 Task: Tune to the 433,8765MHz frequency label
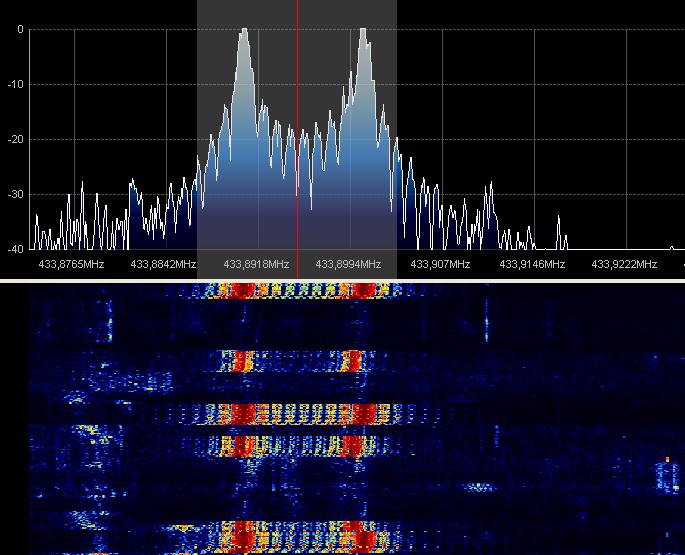[71, 264]
